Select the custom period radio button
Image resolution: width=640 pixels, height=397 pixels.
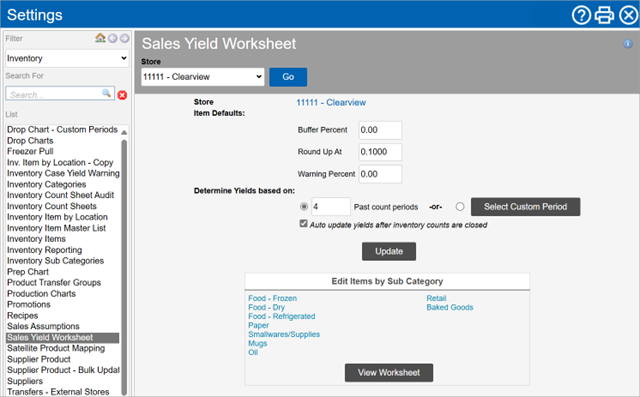point(460,206)
